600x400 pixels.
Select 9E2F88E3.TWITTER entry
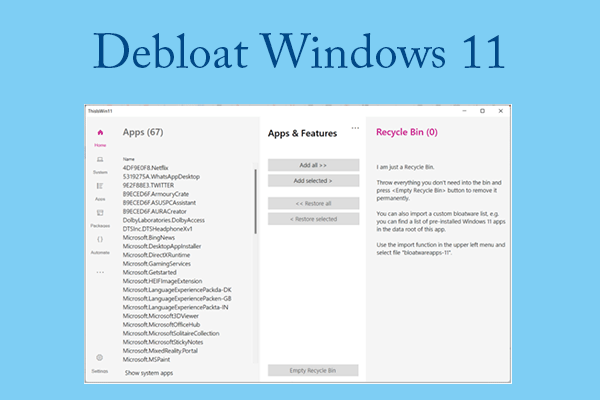[x=148, y=185]
